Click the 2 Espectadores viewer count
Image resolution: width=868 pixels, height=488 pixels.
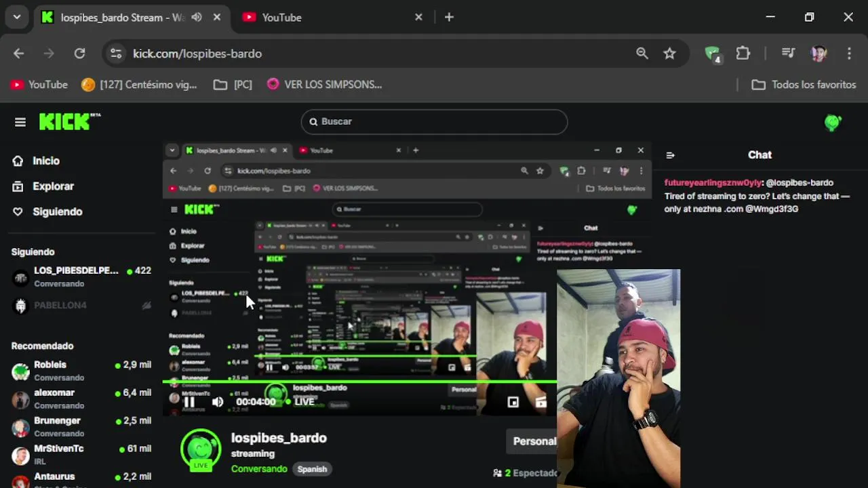(x=526, y=473)
